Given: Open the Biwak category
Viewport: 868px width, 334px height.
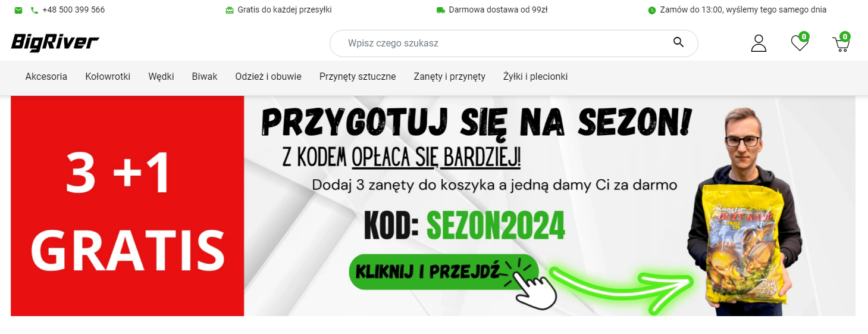Looking at the screenshot, I should pos(205,77).
